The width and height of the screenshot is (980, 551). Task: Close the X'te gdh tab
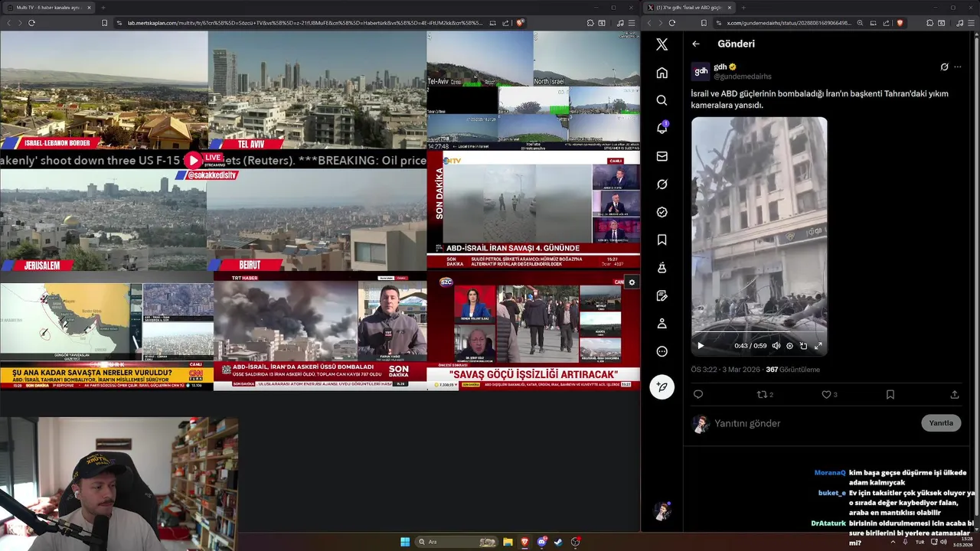[729, 8]
